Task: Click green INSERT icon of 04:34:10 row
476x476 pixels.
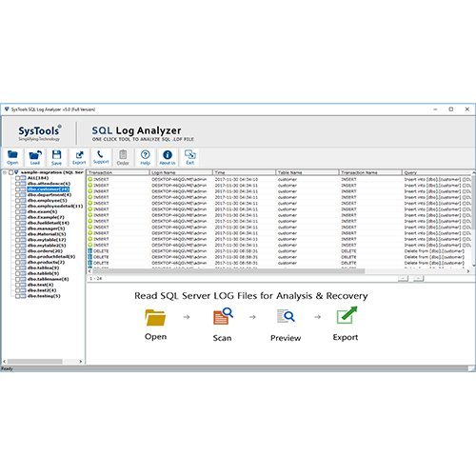Action: click(90, 179)
